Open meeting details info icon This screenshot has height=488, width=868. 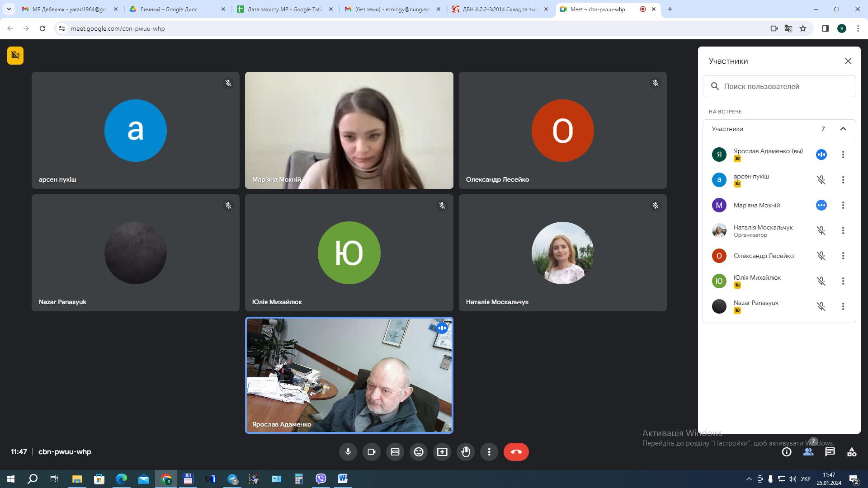click(787, 452)
